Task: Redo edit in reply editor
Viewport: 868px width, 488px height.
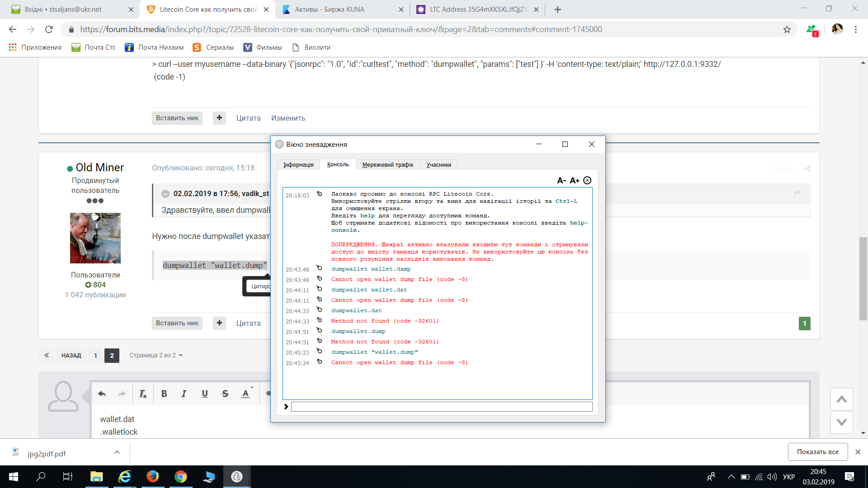Action: 122,394
